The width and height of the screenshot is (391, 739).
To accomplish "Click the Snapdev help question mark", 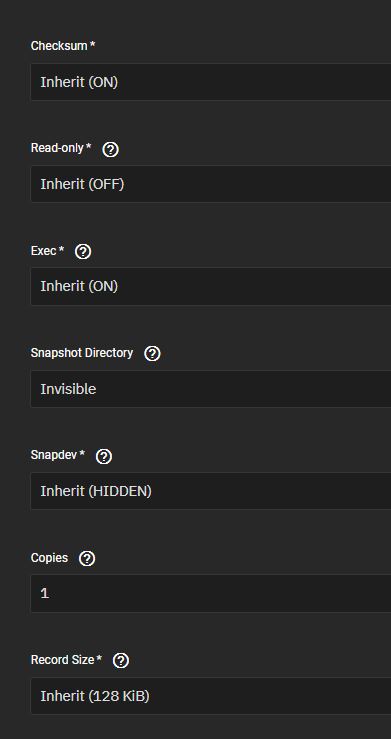I will [x=104, y=456].
